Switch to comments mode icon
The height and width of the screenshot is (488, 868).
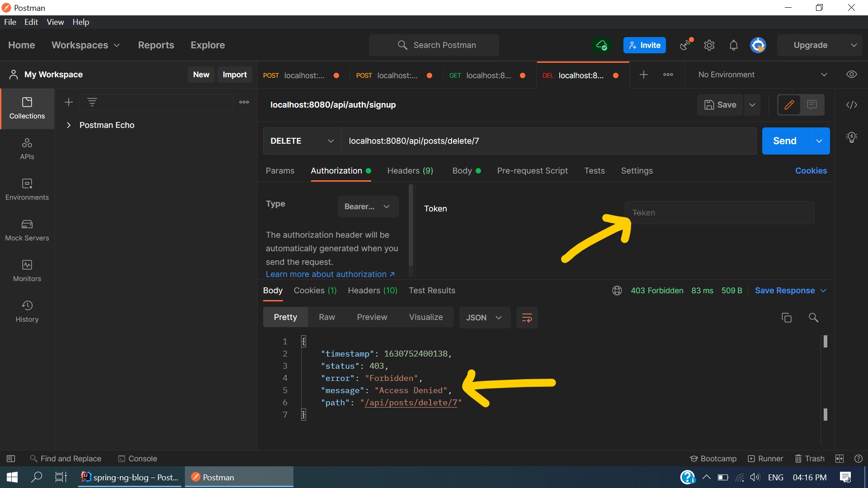point(812,105)
